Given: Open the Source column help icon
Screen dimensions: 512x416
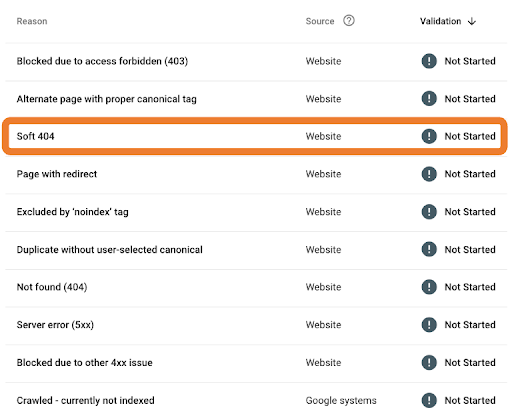Looking at the screenshot, I should 349,21.
